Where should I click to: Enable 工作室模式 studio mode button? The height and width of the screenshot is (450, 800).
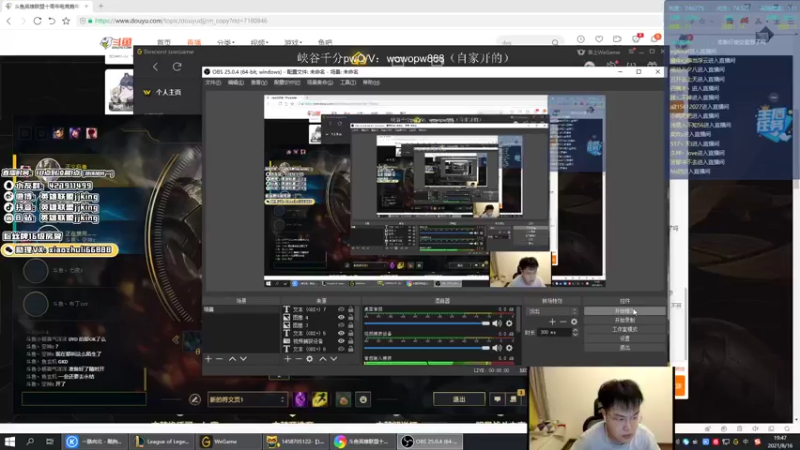click(624, 329)
